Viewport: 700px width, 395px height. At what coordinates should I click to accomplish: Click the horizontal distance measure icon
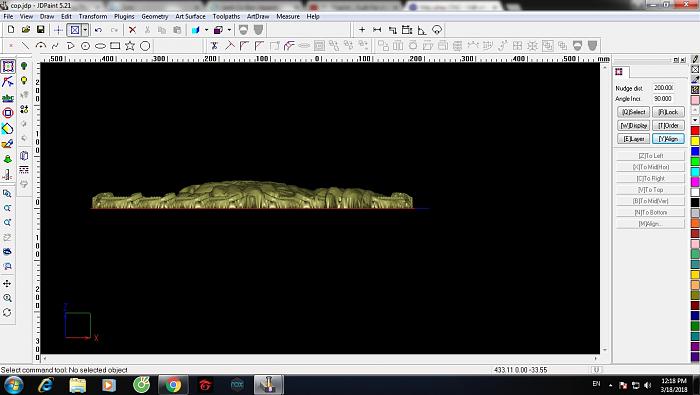(x=377, y=30)
